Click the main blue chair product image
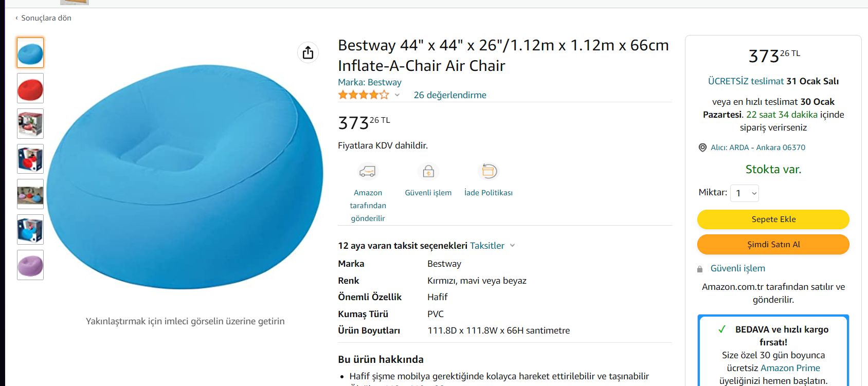Screen dimensions: 868x386 [x=185, y=176]
